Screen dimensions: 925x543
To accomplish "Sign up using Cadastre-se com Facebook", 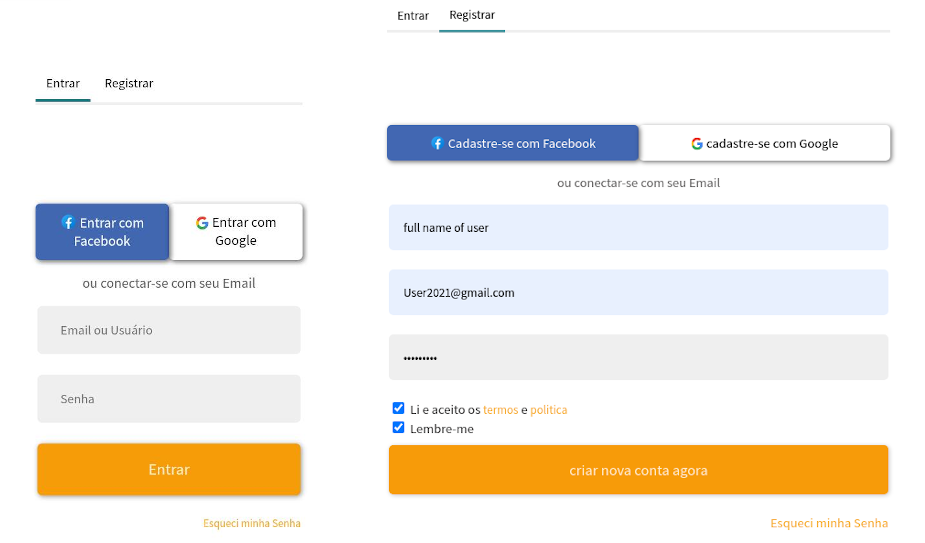I will [513, 143].
